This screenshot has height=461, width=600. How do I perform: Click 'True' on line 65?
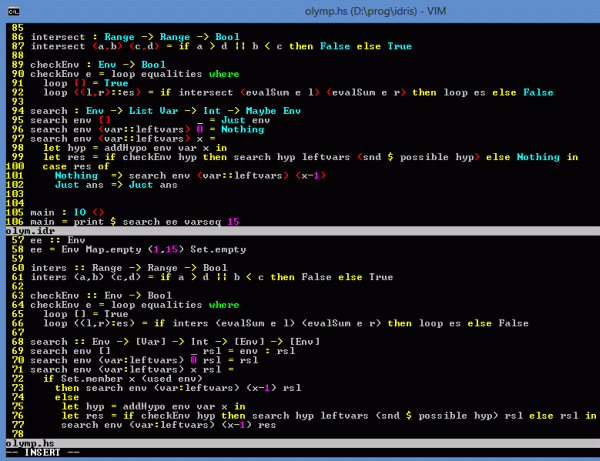pyautogui.click(x=116, y=314)
